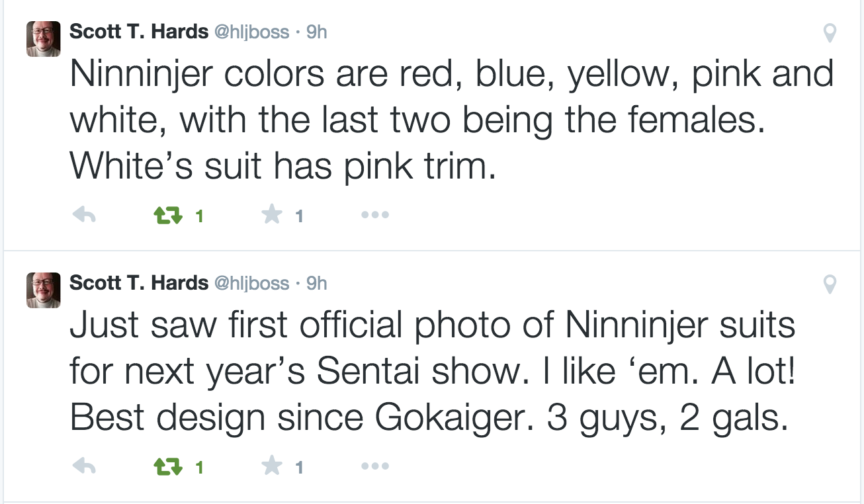Viewport: 864px width, 504px height.
Task: Favorite the official photo tweet
Action: coord(271,467)
